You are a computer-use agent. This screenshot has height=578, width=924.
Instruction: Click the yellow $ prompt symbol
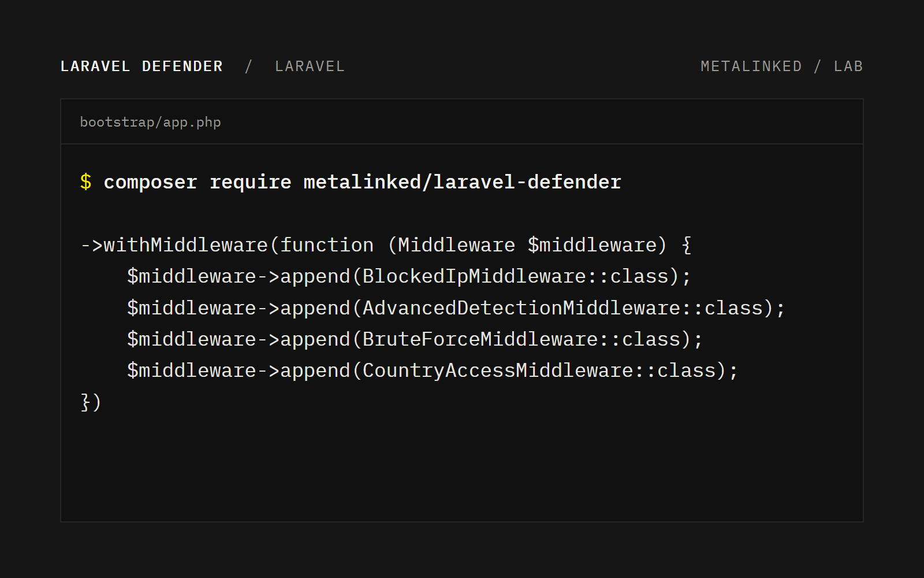click(85, 182)
